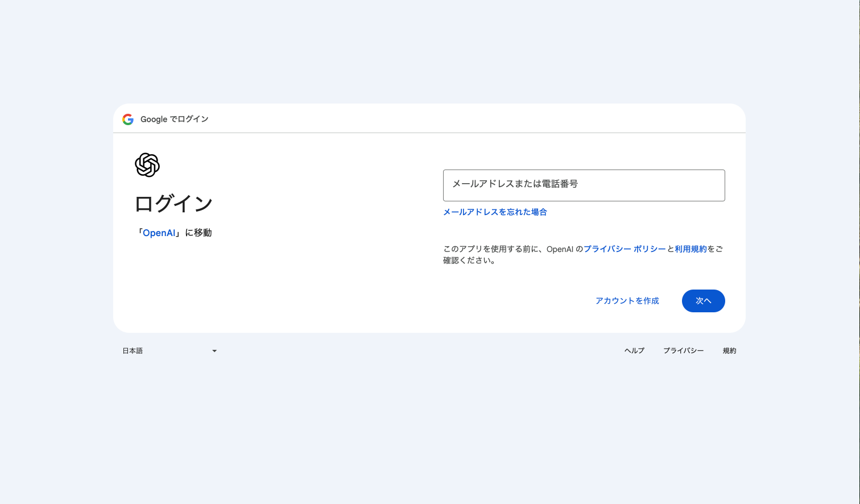Open the 利用規約 link

(x=691, y=249)
